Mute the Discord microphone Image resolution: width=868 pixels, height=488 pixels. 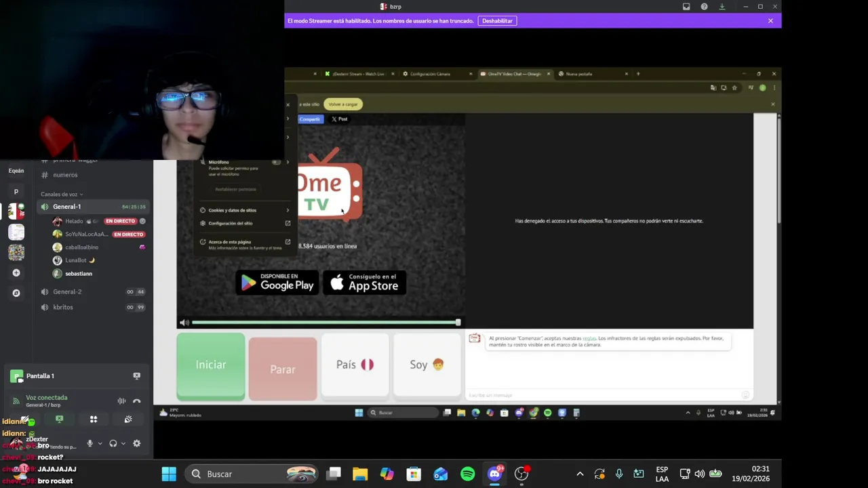[90, 443]
